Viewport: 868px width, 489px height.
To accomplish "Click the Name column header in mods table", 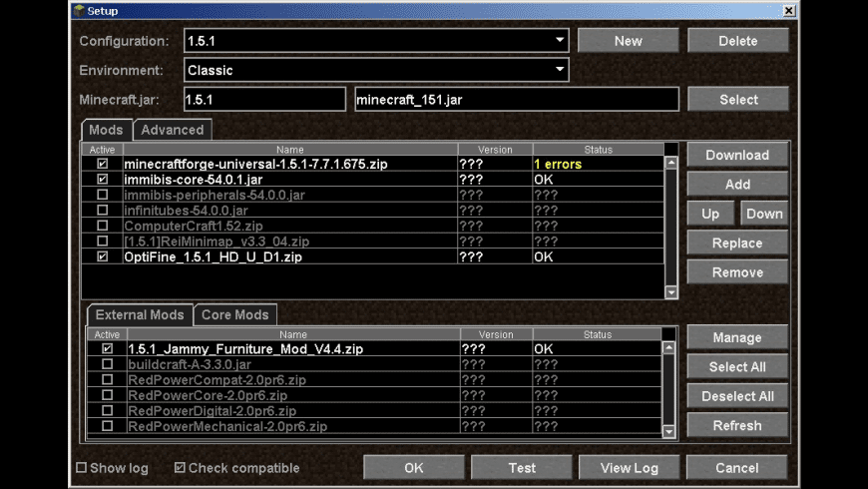I will click(290, 150).
